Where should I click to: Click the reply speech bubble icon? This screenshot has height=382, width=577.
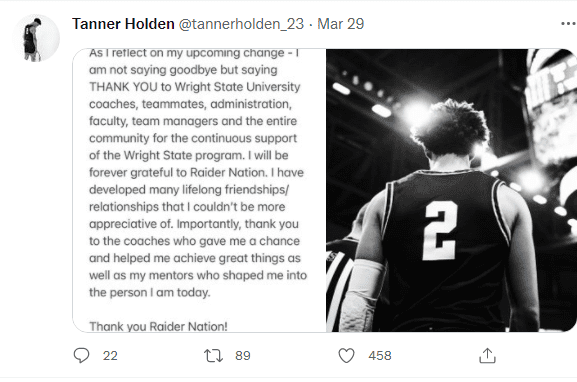point(81,356)
